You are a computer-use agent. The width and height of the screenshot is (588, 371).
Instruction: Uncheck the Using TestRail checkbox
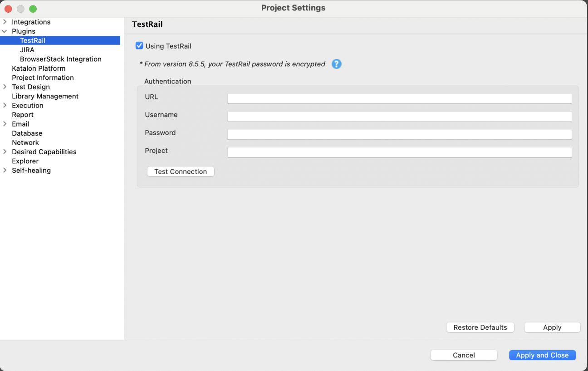click(139, 46)
